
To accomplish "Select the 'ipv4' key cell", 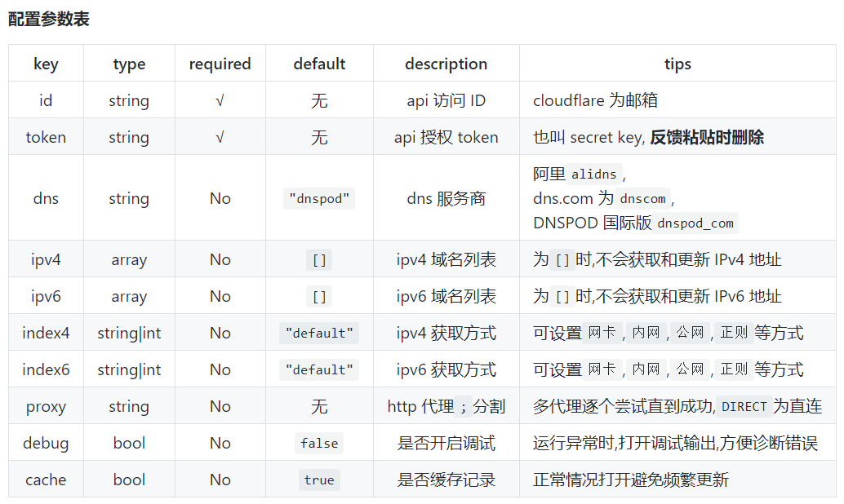I will [x=46, y=260].
